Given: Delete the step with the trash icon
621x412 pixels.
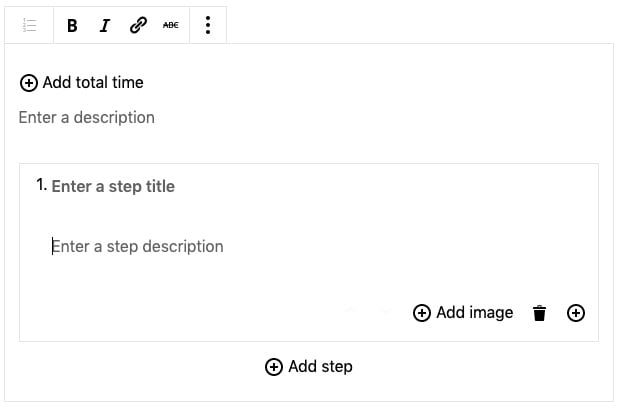Looking at the screenshot, I should click(540, 313).
